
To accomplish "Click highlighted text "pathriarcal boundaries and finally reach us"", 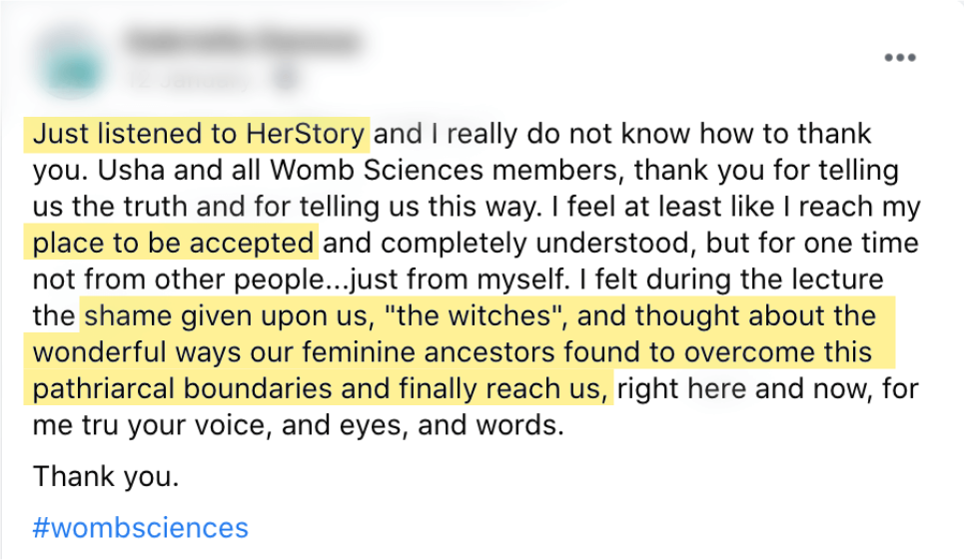I will [320, 388].
